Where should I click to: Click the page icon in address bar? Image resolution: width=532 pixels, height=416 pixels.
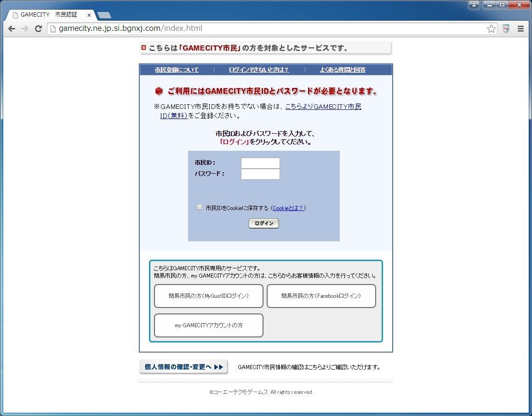click(52, 29)
